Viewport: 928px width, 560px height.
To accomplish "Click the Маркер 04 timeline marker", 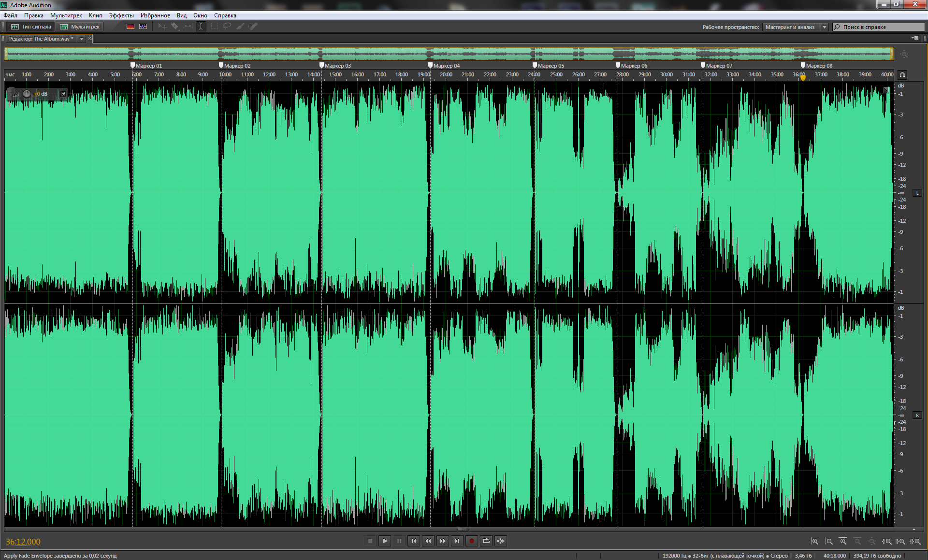I will (x=430, y=65).
